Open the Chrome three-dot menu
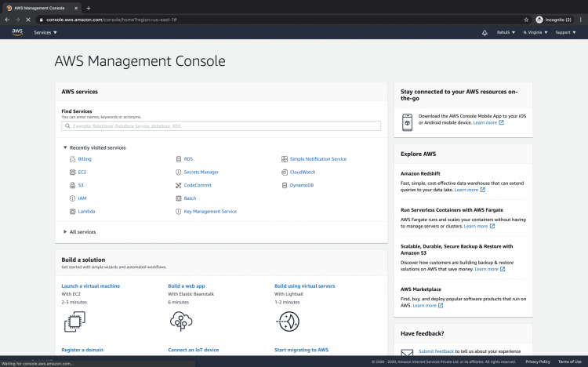Viewport: 588px width, 367px height. pyautogui.click(x=580, y=20)
